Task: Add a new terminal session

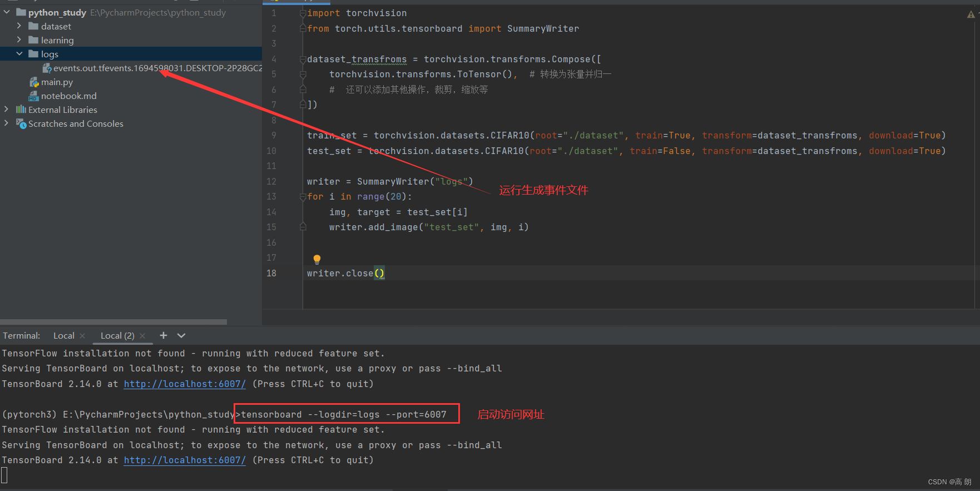Action: click(163, 335)
